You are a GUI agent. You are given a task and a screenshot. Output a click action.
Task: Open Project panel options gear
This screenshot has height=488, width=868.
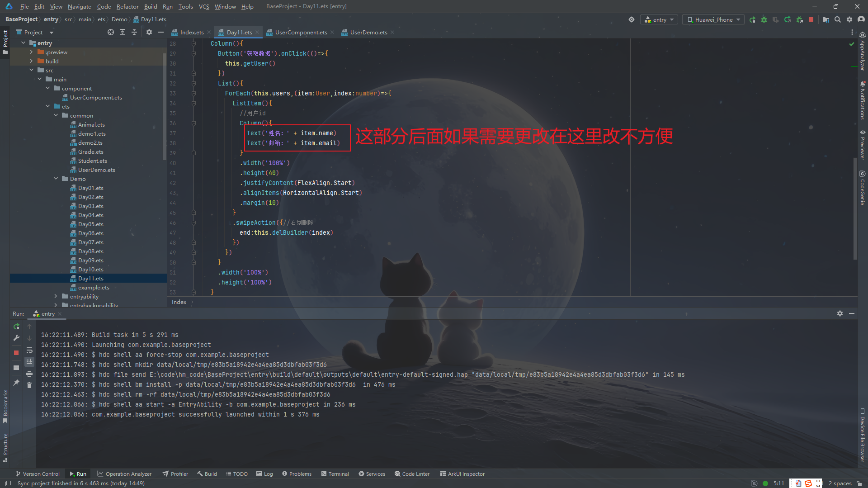[149, 32]
